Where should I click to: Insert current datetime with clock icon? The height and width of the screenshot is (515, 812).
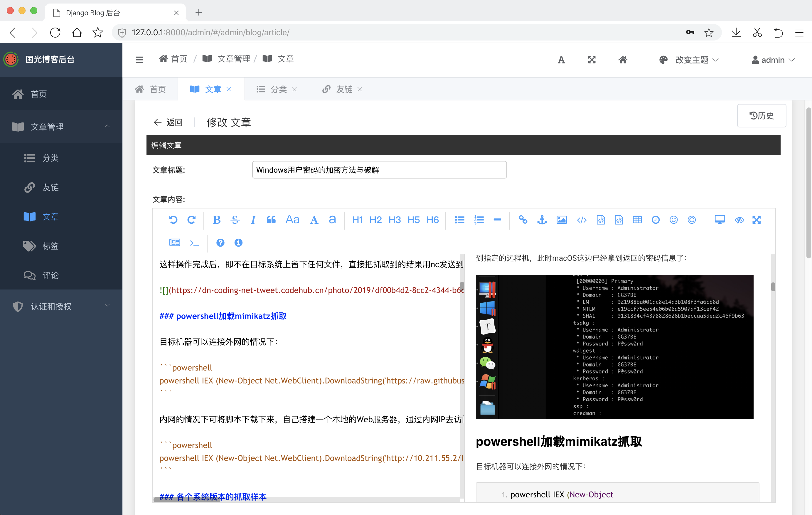click(x=655, y=220)
